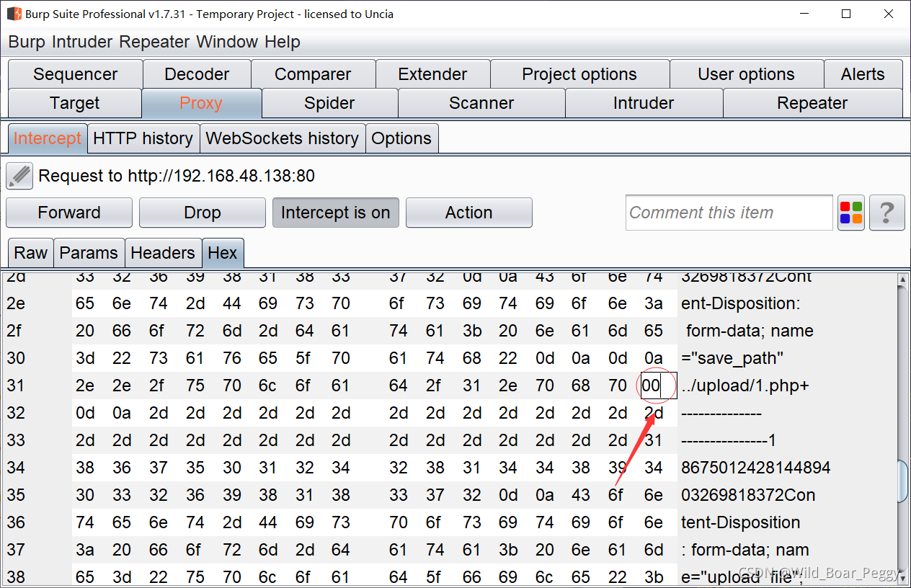
Task: Open the Proxy Options sub-tab
Action: tap(401, 138)
